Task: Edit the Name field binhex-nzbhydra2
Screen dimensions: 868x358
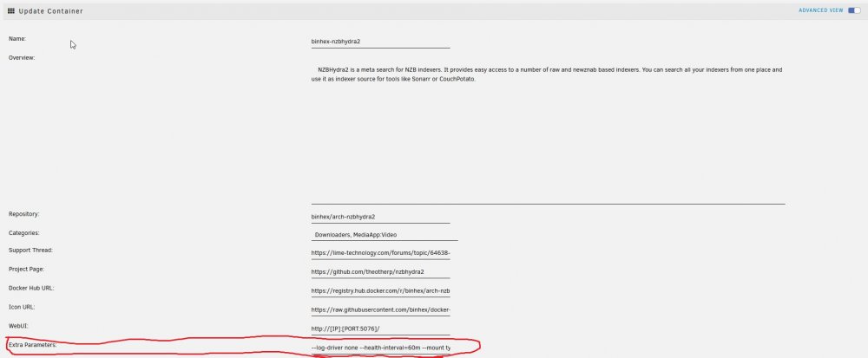Action: pos(380,42)
